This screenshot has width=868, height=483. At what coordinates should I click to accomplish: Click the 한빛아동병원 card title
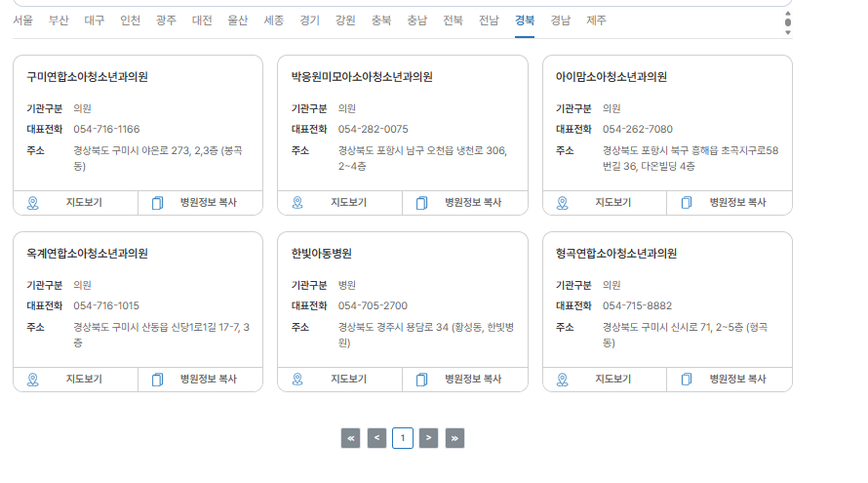[322, 253]
